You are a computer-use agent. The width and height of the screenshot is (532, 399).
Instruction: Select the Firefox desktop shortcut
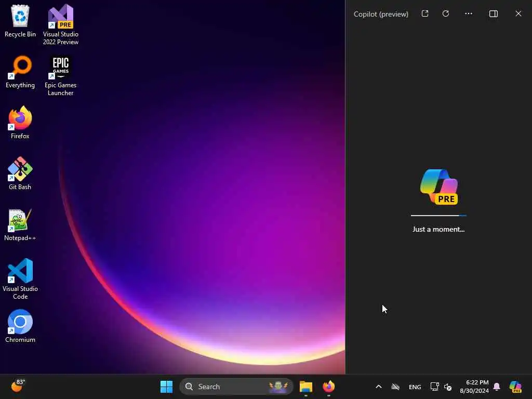pos(20,123)
